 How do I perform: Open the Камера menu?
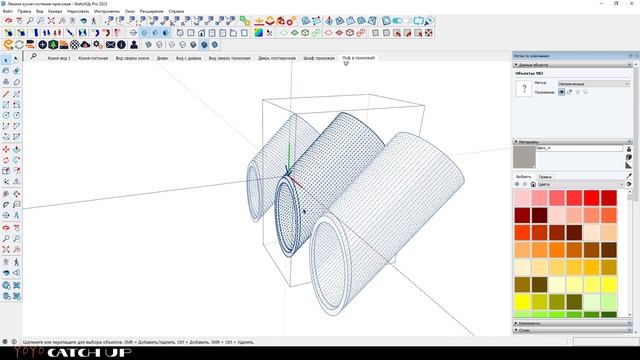(x=55, y=11)
